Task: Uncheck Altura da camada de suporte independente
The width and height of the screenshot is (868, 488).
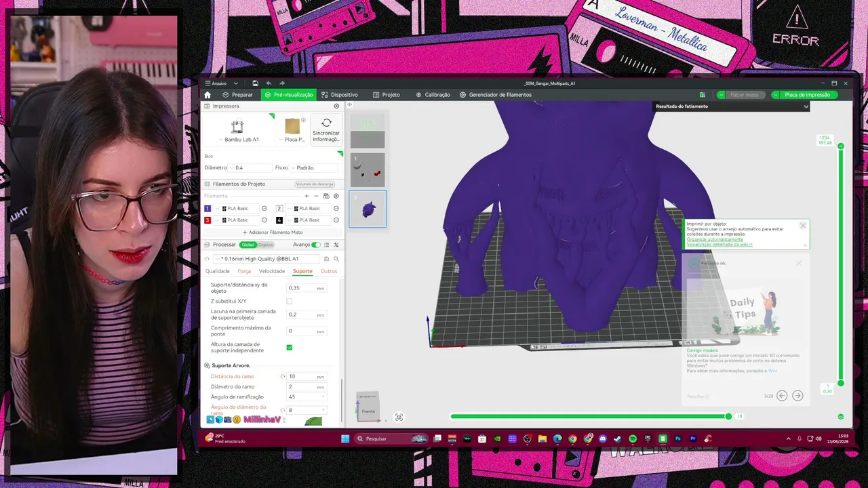Action: [x=290, y=348]
